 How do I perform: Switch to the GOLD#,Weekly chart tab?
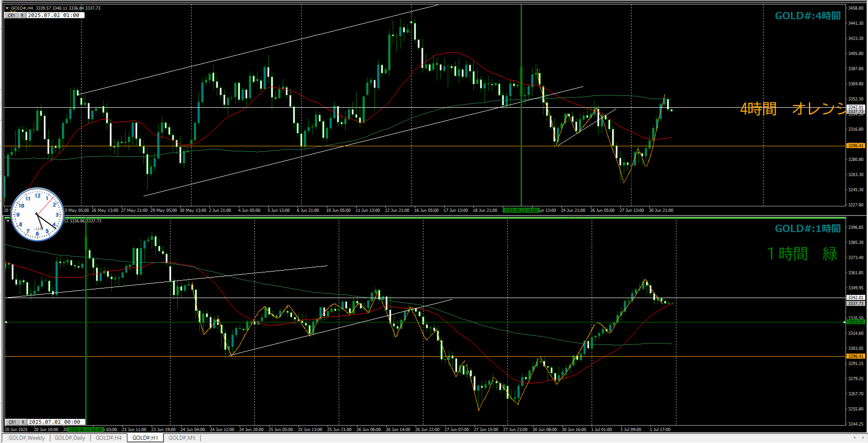coord(27,438)
